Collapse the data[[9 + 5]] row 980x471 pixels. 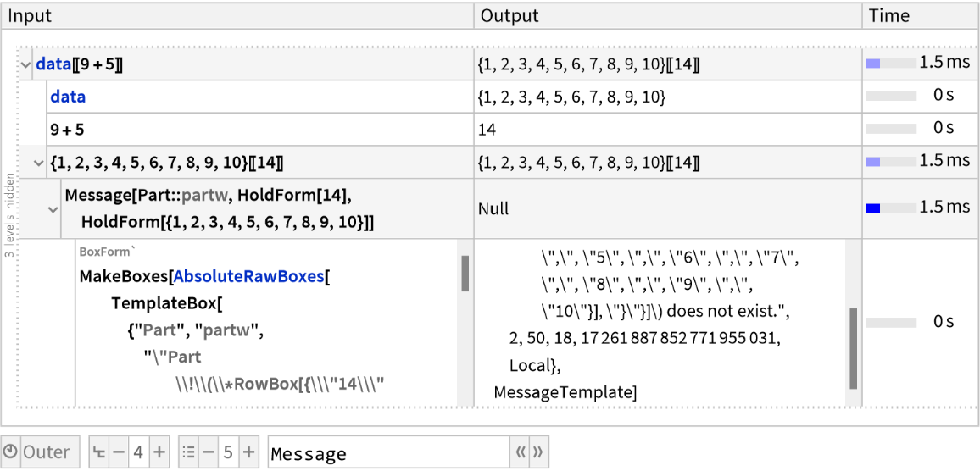click(25, 64)
